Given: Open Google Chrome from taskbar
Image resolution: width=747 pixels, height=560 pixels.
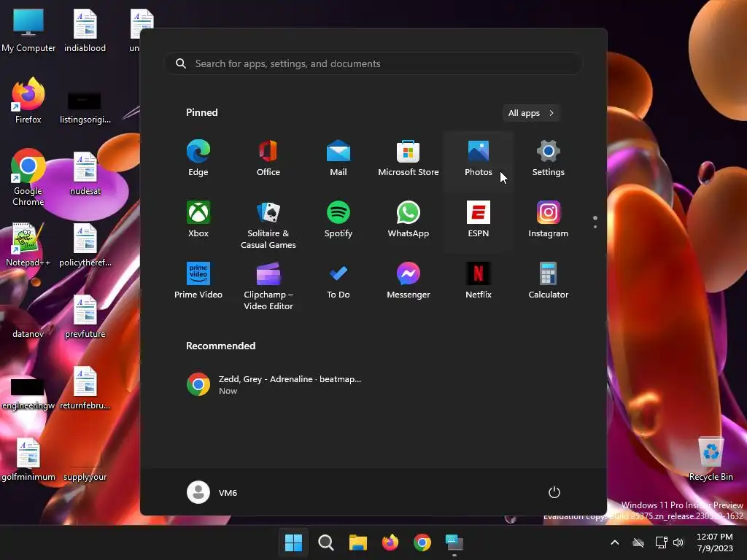Looking at the screenshot, I should (x=422, y=542).
